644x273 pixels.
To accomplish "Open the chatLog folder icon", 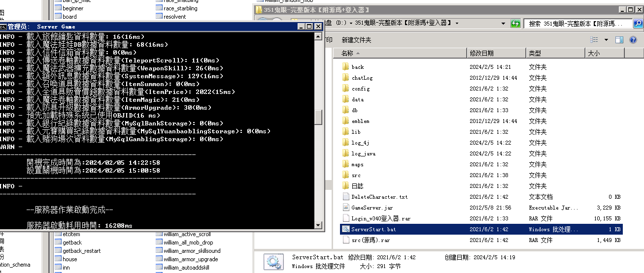I will point(345,78).
